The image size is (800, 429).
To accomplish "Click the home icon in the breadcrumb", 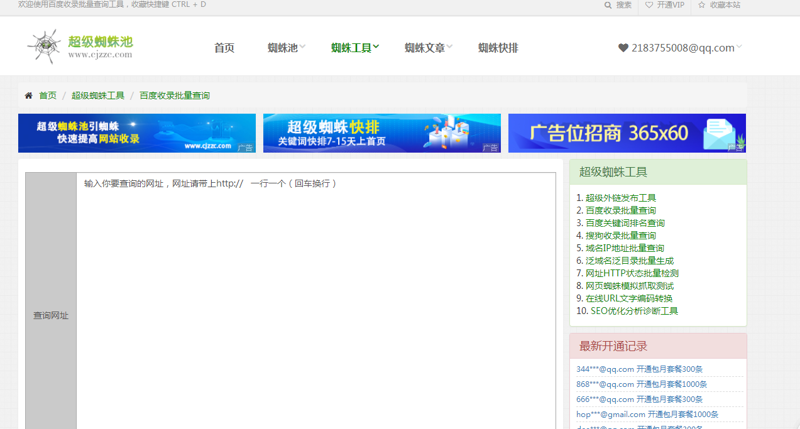I will pos(29,95).
